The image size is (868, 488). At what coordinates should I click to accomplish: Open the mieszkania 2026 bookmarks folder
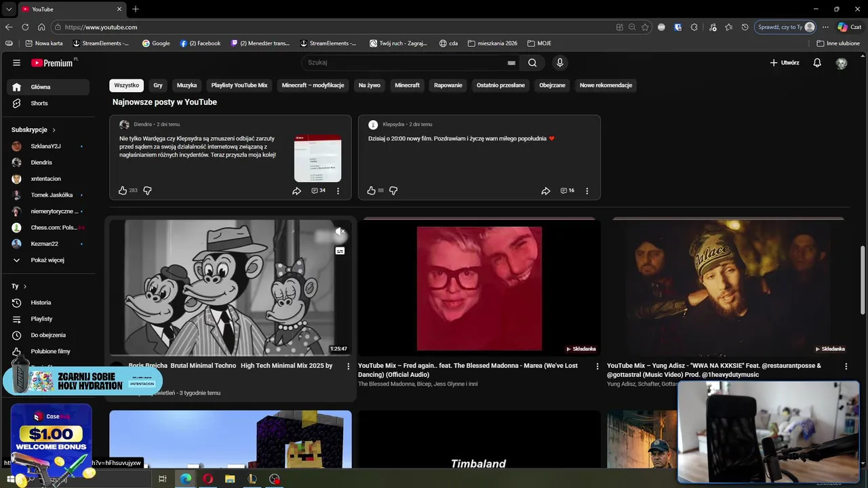pos(492,43)
